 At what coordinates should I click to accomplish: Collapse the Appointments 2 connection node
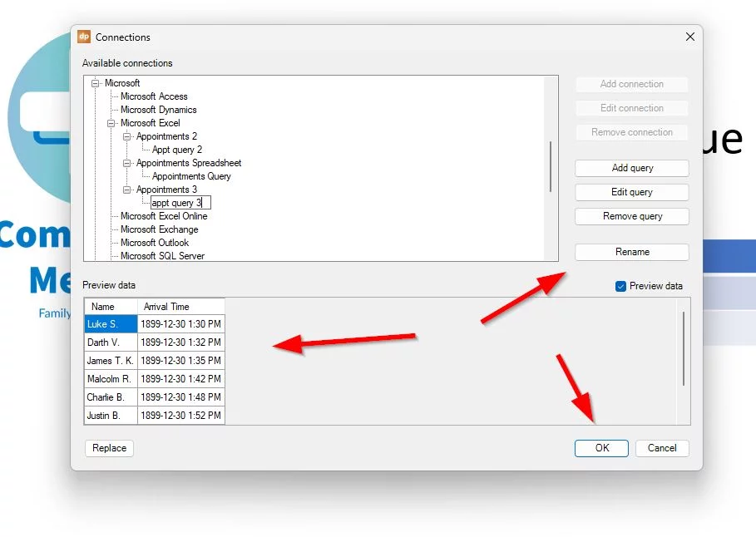(x=127, y=136)
